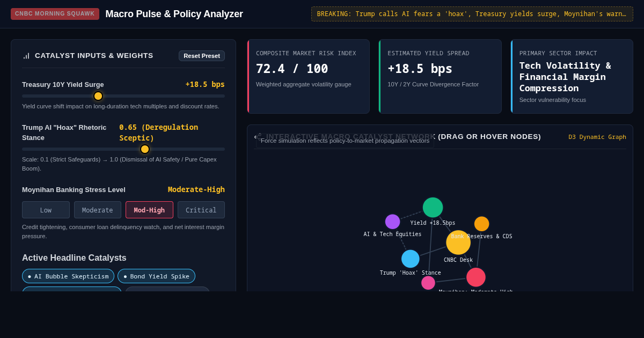Select Mod-High banking stress level
This screenshot has height=338, width=644.
pos(149,210)
